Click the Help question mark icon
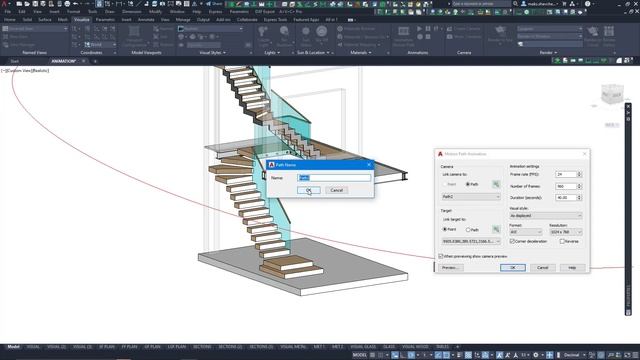This screenshot has width=640, height=360. [587, 4]
